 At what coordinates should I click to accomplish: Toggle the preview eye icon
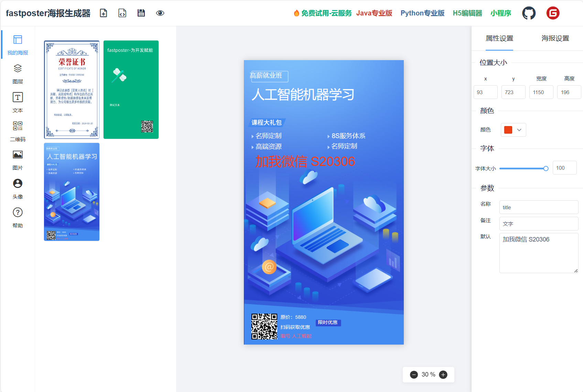[160, 13]
